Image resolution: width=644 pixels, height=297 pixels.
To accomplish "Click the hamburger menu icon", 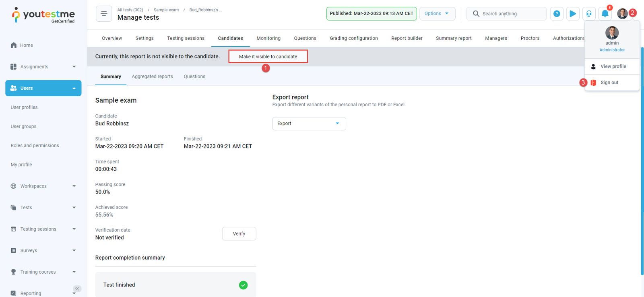I will pos(104,14).
